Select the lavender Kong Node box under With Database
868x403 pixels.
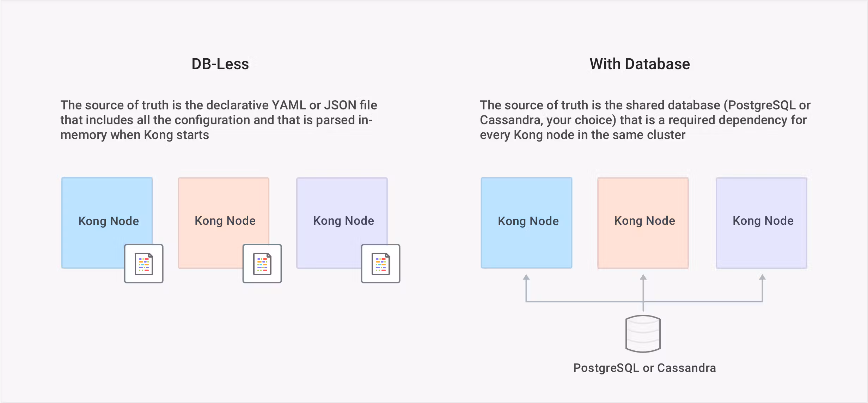coord(762,223)
